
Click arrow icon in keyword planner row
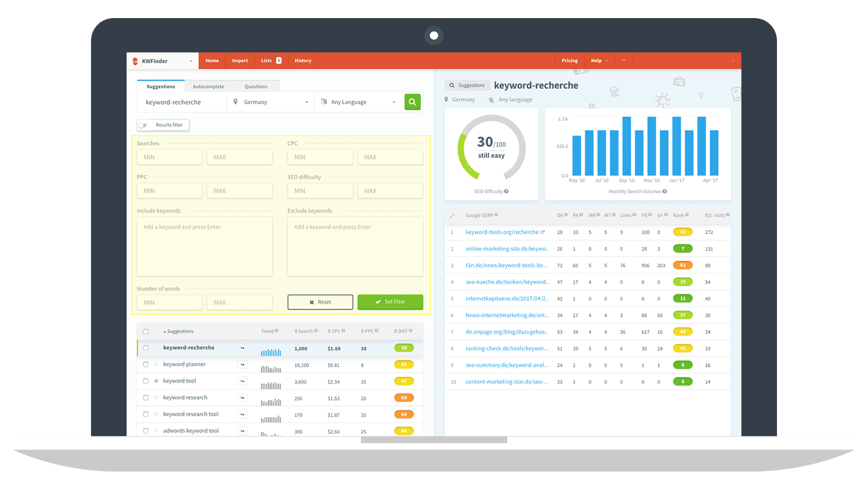pyautogui.click(x=242, y=364)
